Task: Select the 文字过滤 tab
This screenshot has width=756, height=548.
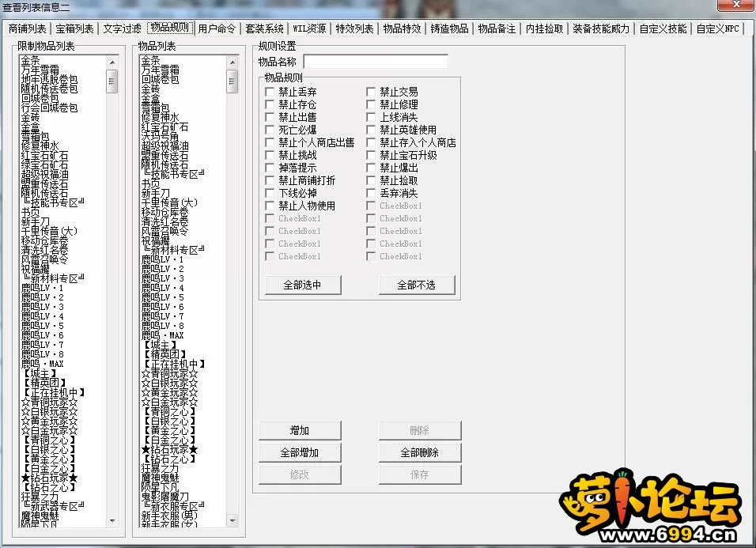Action: point(122,29)
